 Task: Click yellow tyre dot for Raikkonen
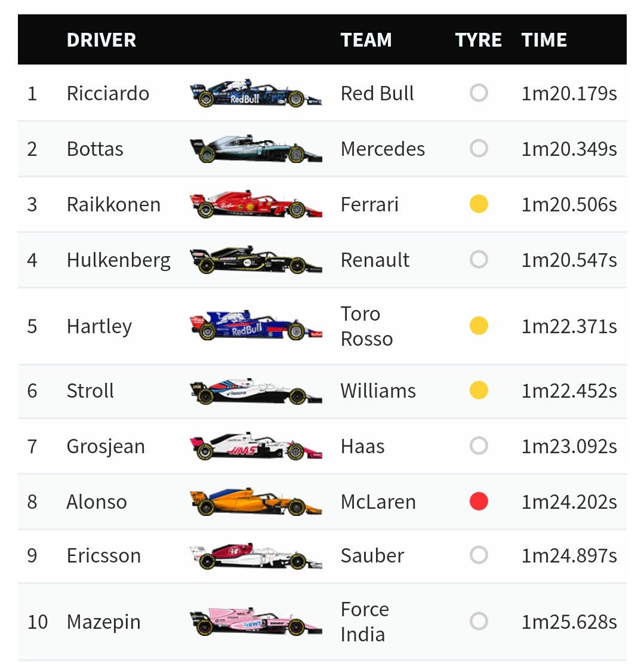[x=479, y=204]
